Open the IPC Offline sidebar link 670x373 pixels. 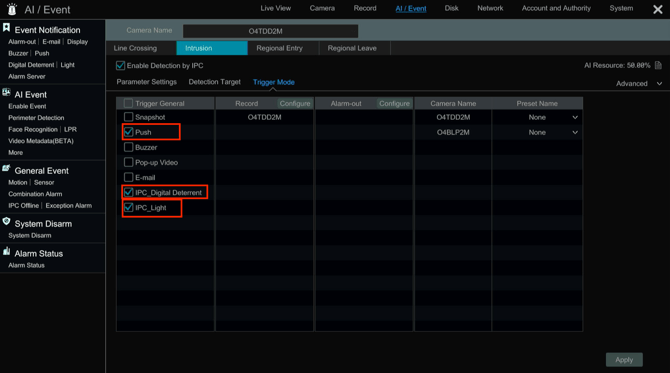click(x=24, y=206)
